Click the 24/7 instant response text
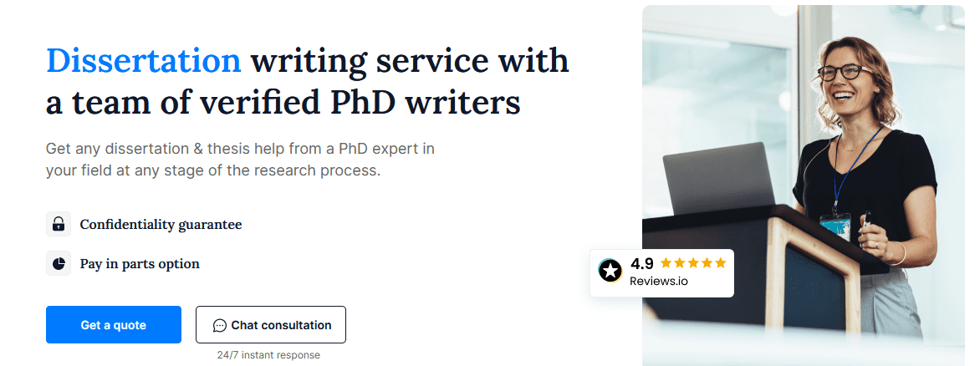980x366 pixels. coord(268,355)
